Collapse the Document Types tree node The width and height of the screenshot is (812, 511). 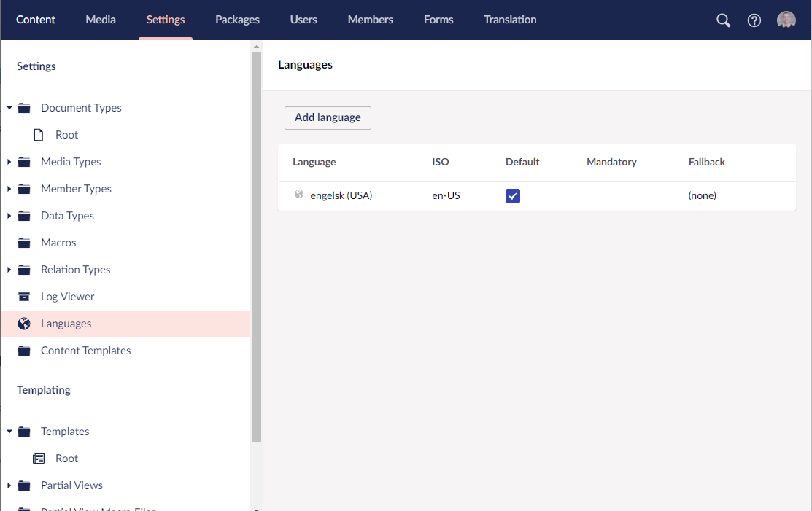[9, 107]
